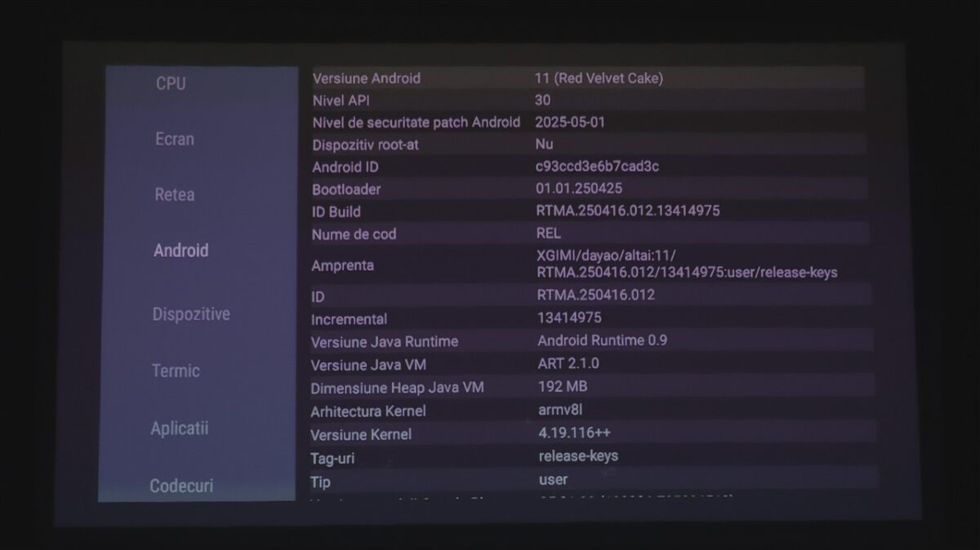Select the Ecran sidebar item
Viewport: 980px width, 550px height.
pos(175,139)
